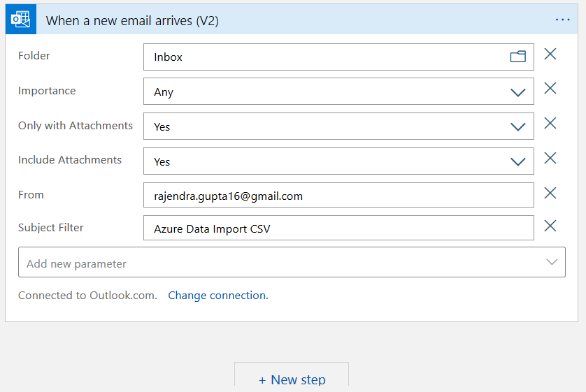Click the Change connection link
586x392 pixels.
(x=218, y=296)
